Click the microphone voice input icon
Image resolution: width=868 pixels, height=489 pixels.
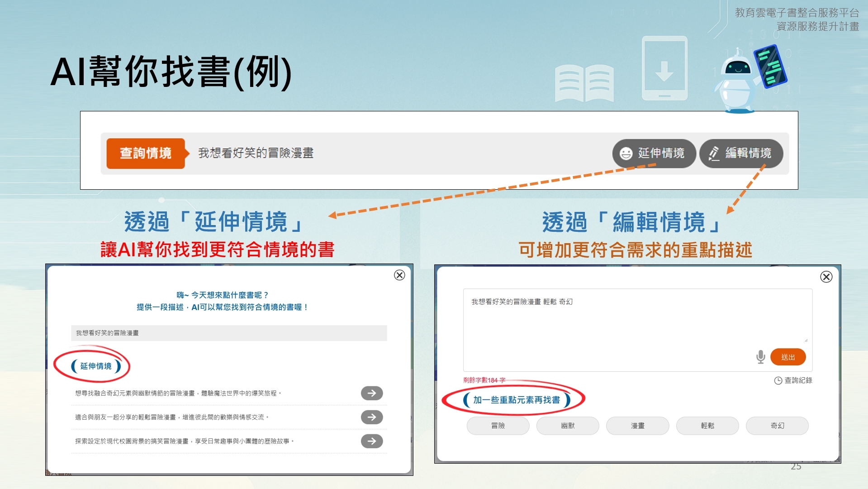pyautogui.click(x=760, y=357)
